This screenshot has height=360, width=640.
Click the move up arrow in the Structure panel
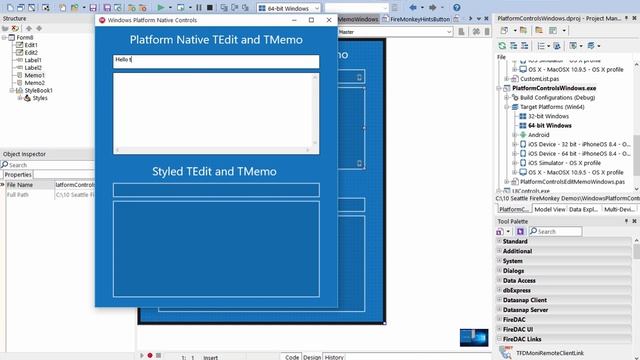(x=29, y=28)
